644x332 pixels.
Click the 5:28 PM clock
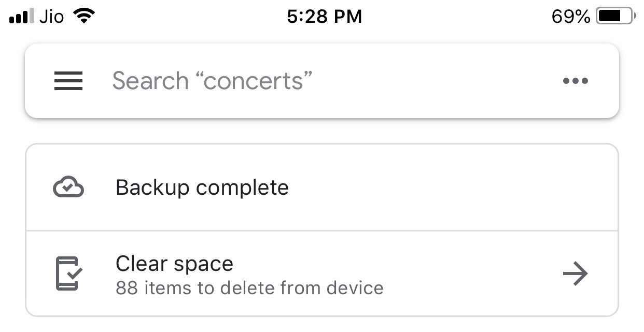(x=324, y=17)
